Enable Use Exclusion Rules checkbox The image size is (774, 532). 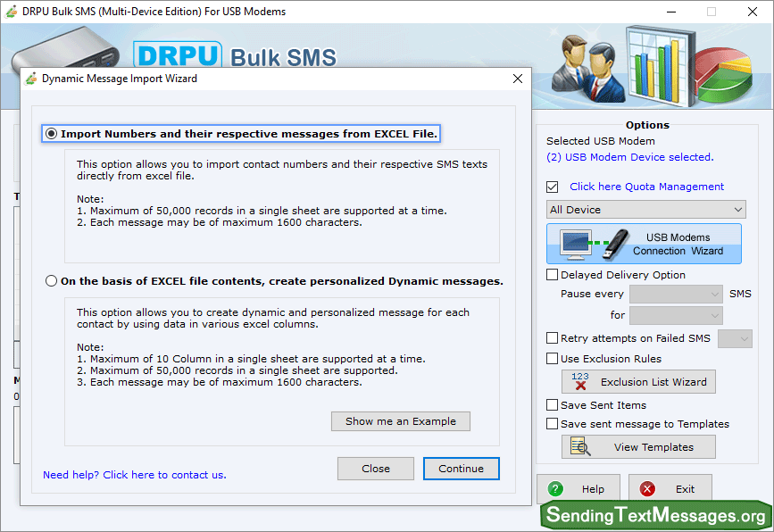click(x=553, y=358)
